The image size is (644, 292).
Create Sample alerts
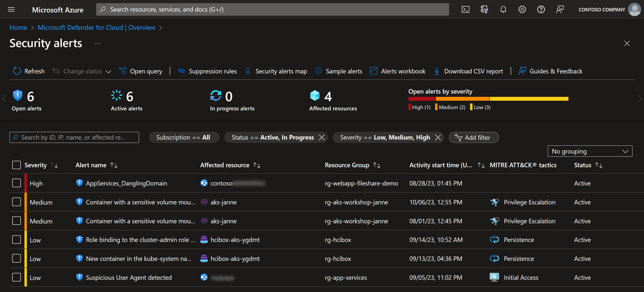point(339,71)
